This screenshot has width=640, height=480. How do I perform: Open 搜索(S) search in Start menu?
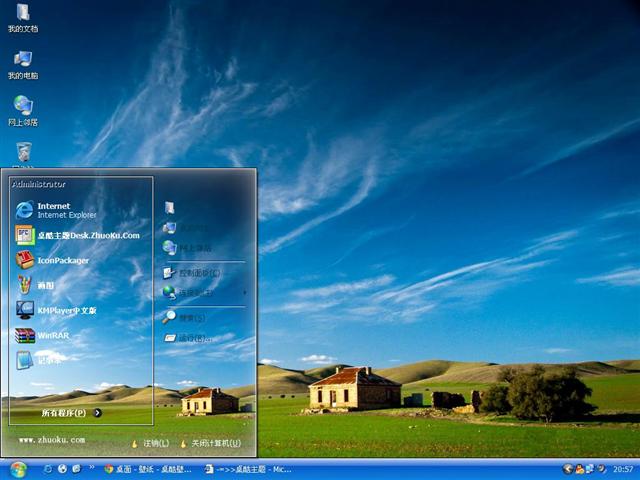pyautogui.click(x=184, y=317)
